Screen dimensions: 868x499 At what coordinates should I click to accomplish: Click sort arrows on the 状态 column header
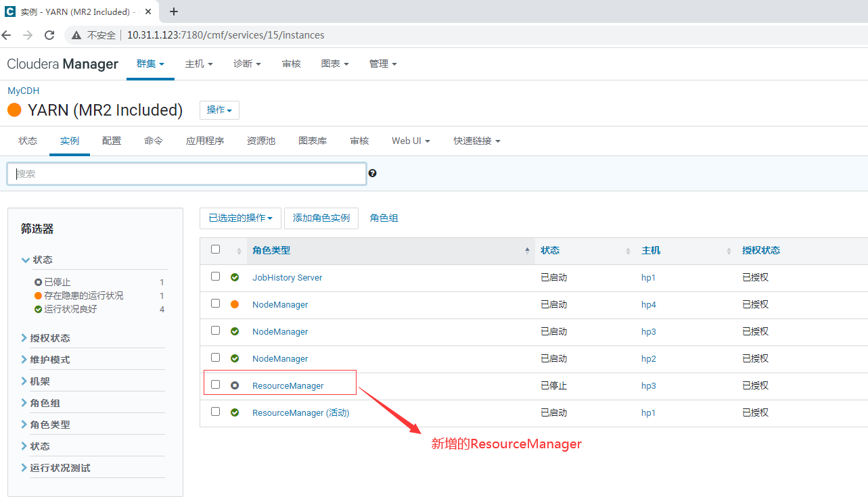(629, 251)
